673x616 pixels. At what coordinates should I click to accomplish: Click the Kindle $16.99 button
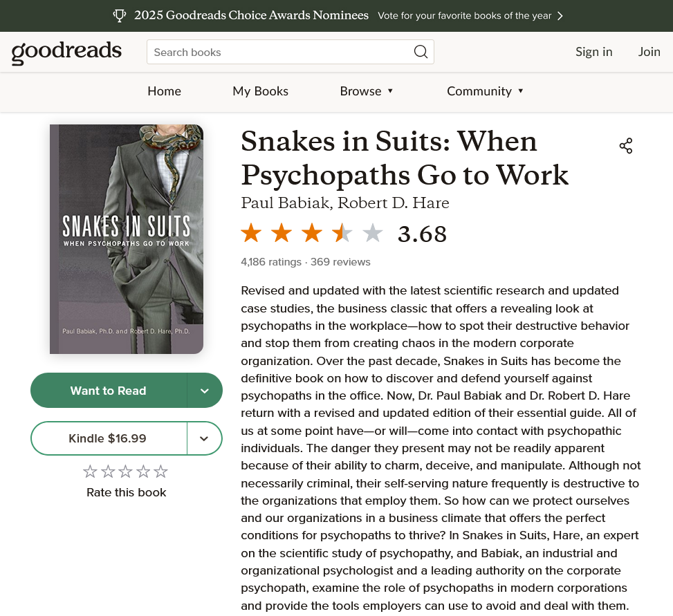(x=108, y=438)
